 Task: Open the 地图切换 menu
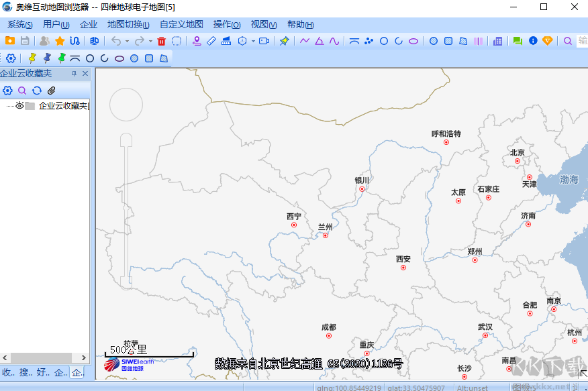pos(128,25)
